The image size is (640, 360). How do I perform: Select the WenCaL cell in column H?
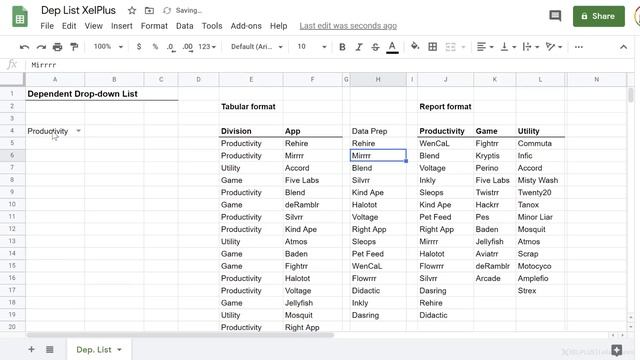click(x=378, y=266)
